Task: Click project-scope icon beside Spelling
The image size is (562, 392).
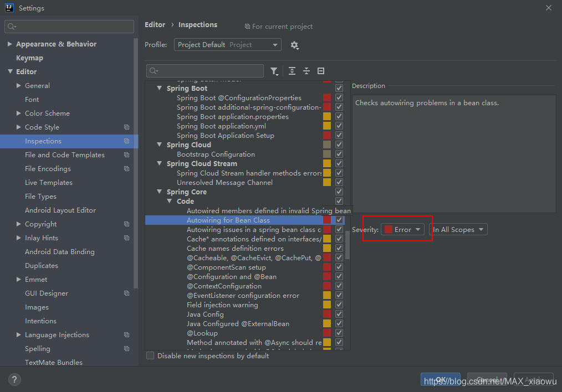Action: [x=126, y=349]
